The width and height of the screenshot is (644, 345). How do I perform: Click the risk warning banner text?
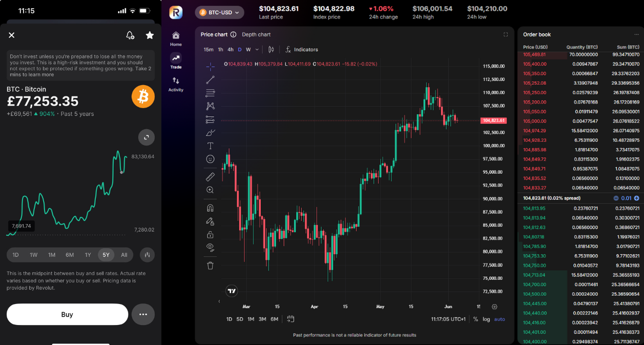click(80, 65)
